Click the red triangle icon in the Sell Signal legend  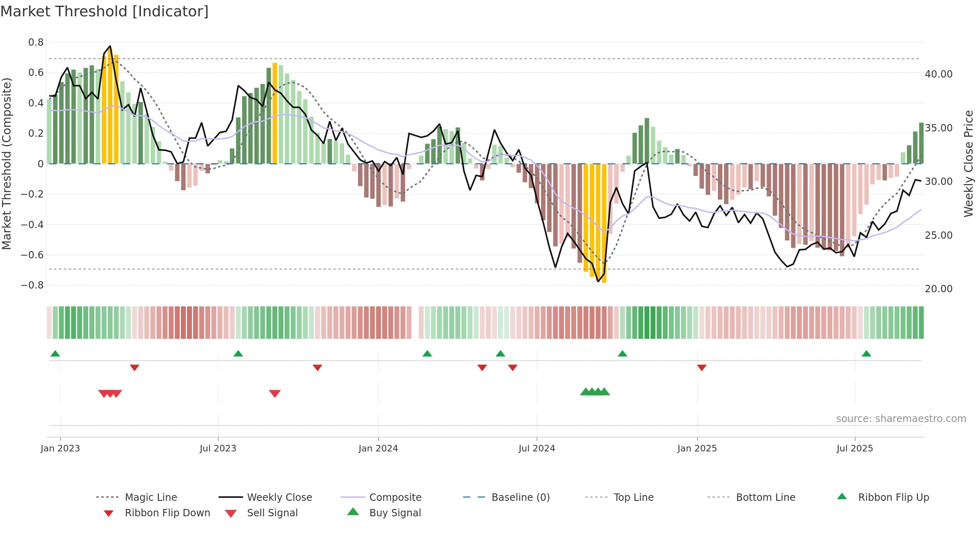(231, 513)
